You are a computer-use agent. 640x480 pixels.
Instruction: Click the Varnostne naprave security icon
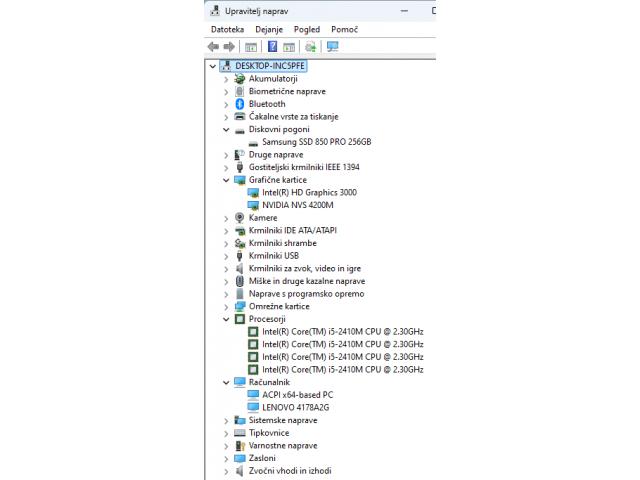[240, 446]
